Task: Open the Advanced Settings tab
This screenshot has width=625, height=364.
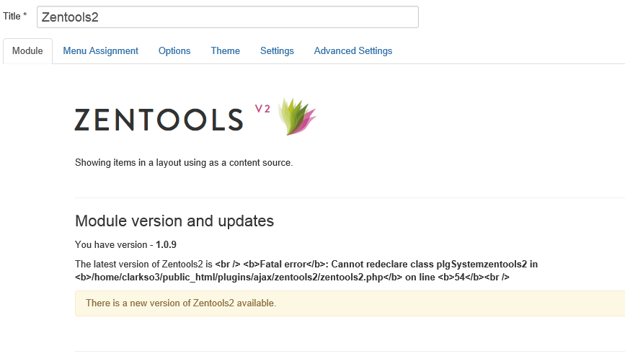Action: [353, 51]
